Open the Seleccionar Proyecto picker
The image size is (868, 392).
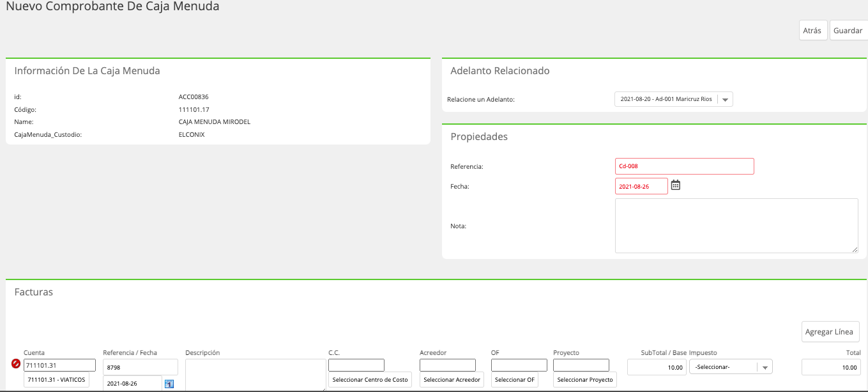click(x=585, y=380)
